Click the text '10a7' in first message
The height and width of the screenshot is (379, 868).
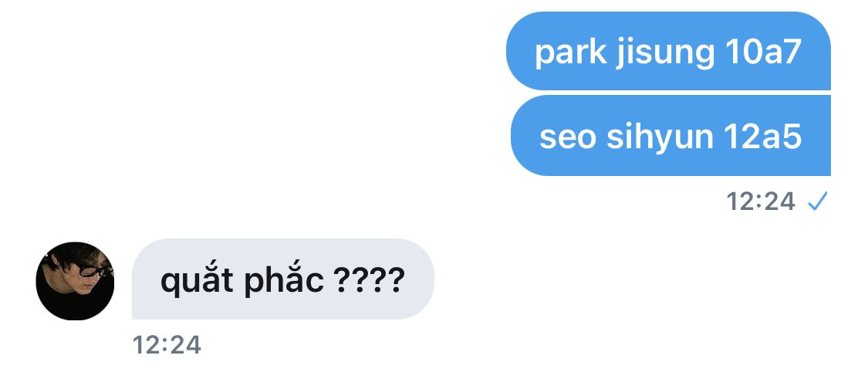click(x=763, y=52)
